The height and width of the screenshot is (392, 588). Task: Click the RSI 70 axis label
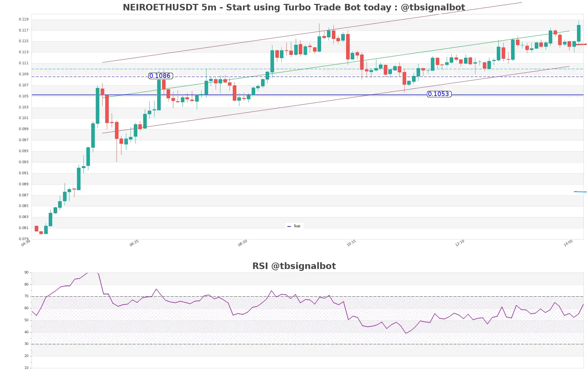pyautogui.click(x=26, y=296)
